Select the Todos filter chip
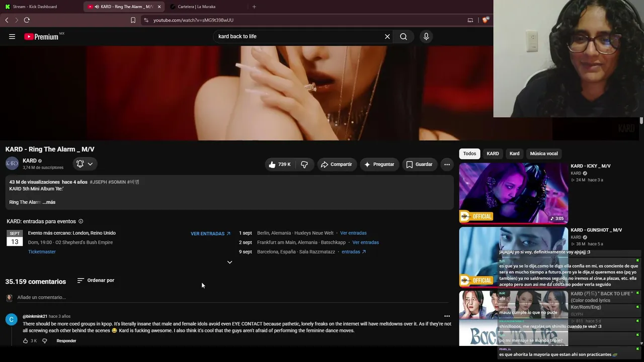 [x=469, y=153]
